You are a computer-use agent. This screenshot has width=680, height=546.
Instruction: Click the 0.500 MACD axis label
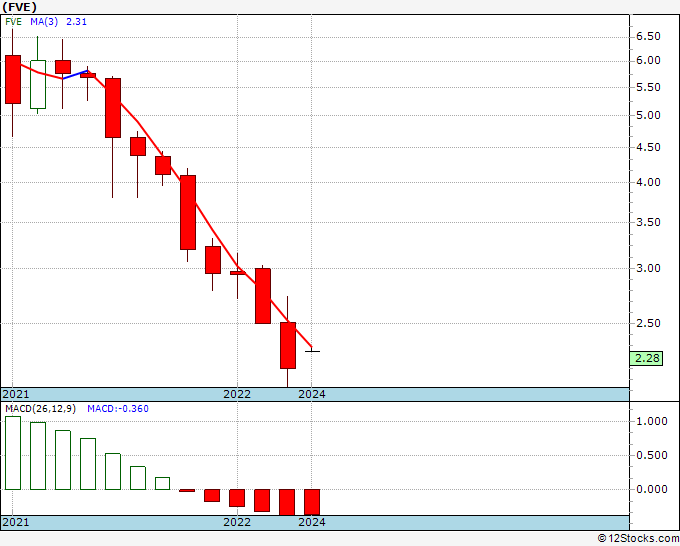tap(651, 455)
